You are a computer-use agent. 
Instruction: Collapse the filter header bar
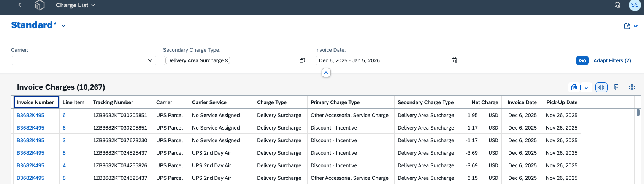(x=326, y=73)
